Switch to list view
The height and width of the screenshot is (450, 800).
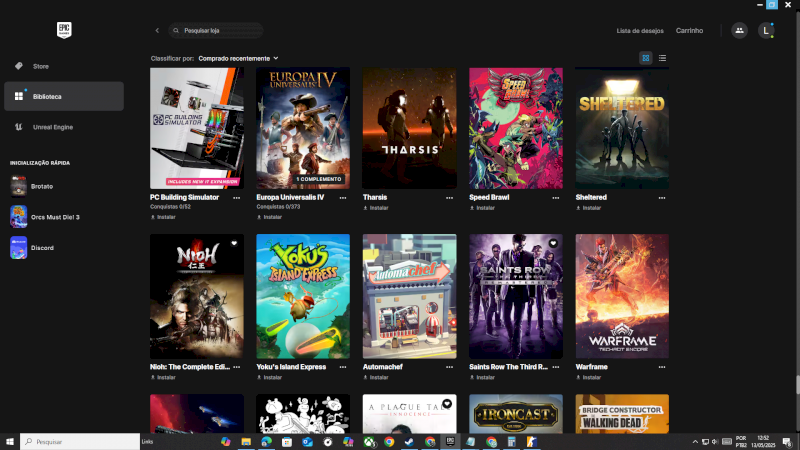[x=662, y=58]
